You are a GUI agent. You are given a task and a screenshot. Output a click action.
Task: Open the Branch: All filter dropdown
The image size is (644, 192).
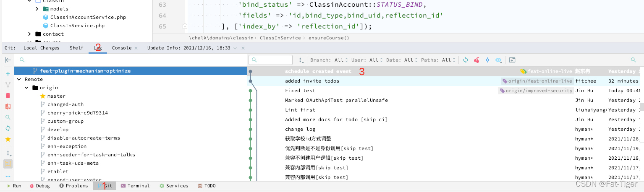tap(329, 60)
